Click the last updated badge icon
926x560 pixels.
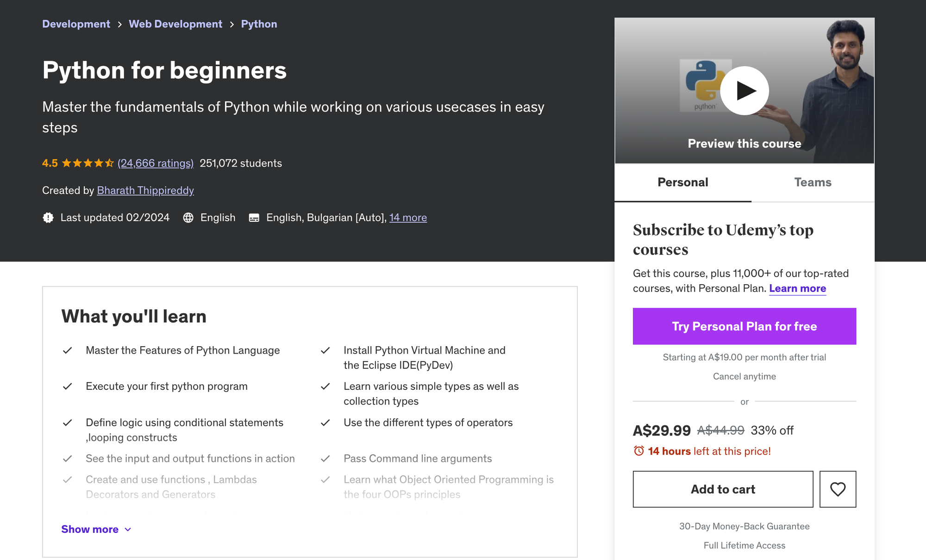coord(48,218)
